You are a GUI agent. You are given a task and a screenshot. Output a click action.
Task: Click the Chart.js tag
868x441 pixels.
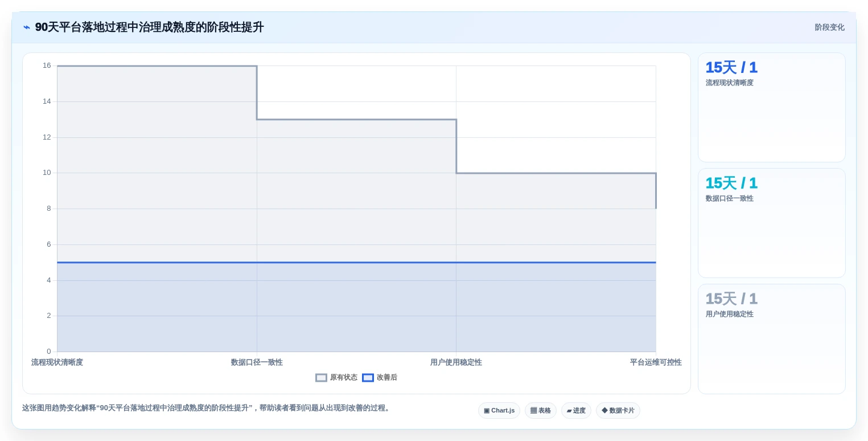[499, 410]
